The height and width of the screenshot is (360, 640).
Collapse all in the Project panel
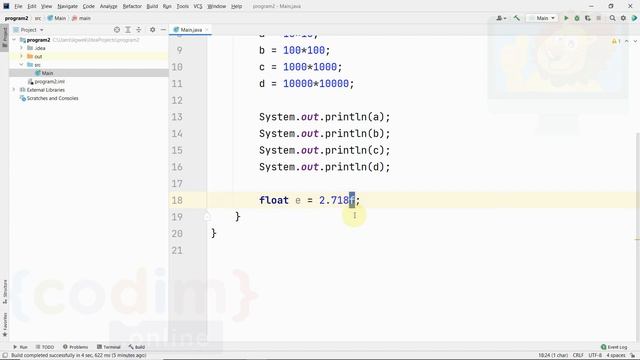(139, 30)
